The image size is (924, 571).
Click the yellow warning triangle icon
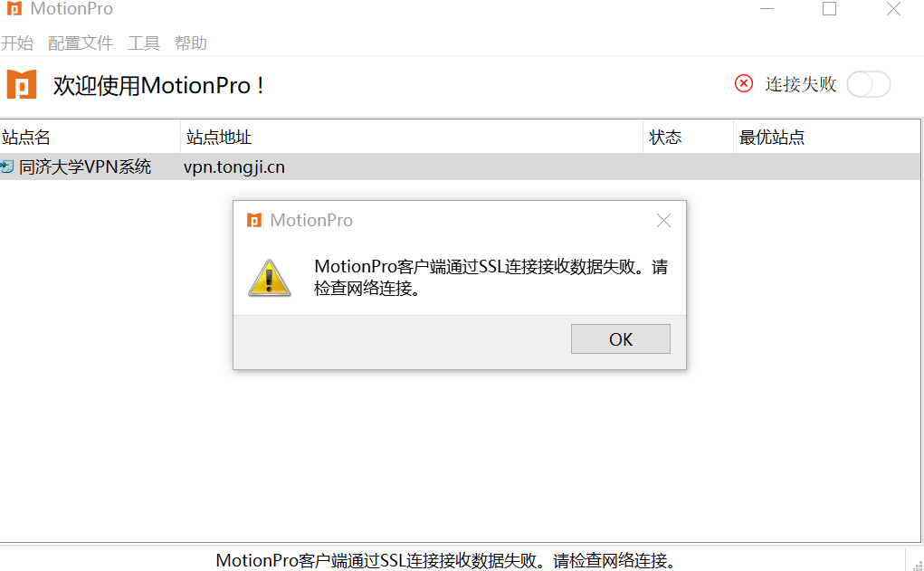[270, 278]
